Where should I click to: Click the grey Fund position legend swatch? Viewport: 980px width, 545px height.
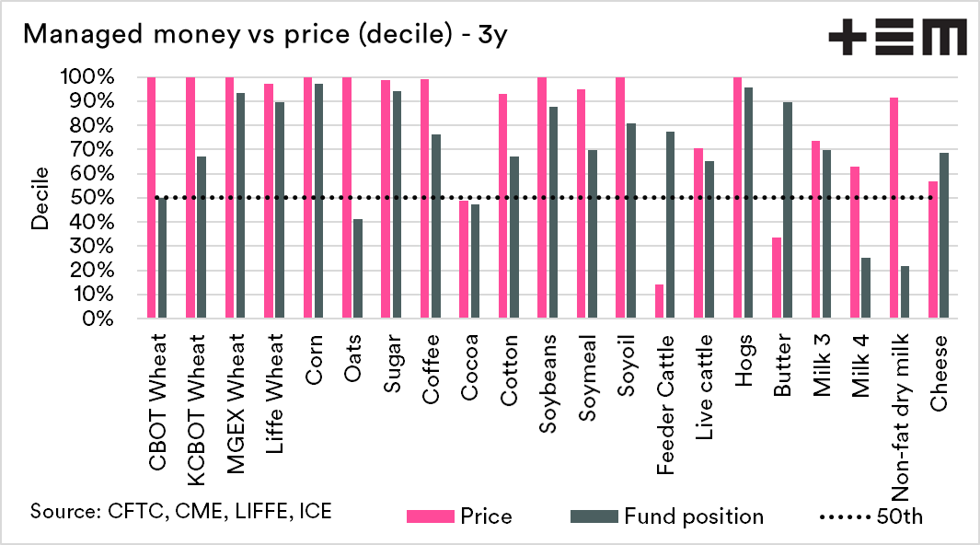pos(594,516)
